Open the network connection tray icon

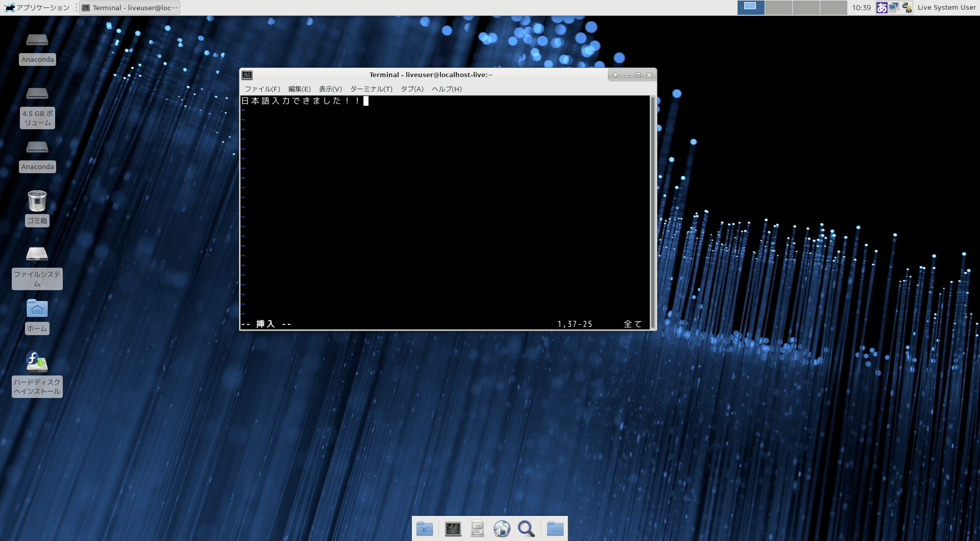(x=894, y=8)
